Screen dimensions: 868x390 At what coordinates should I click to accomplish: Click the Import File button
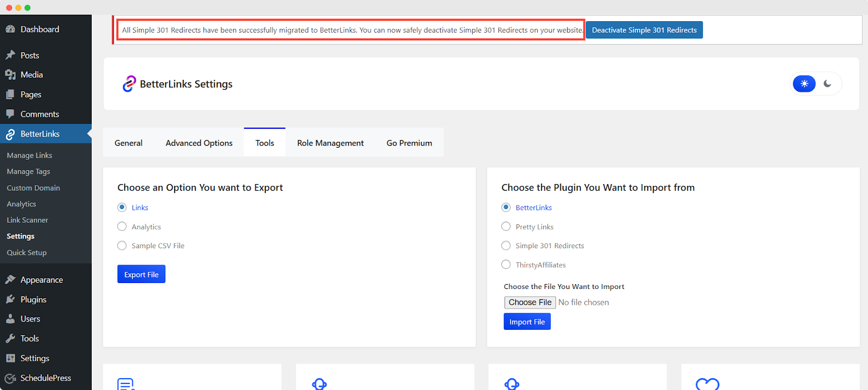(x=527, y=322)
